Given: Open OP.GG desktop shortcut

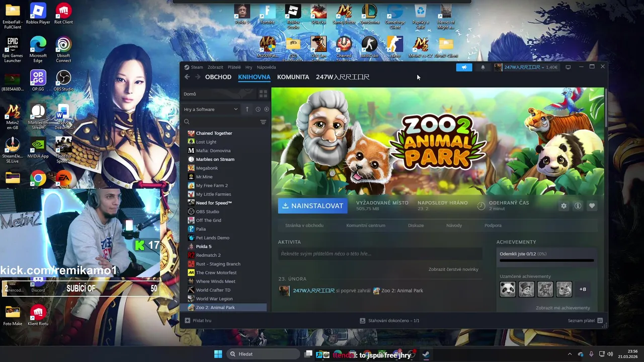Looking at the screenshot, I should point(38,81).
